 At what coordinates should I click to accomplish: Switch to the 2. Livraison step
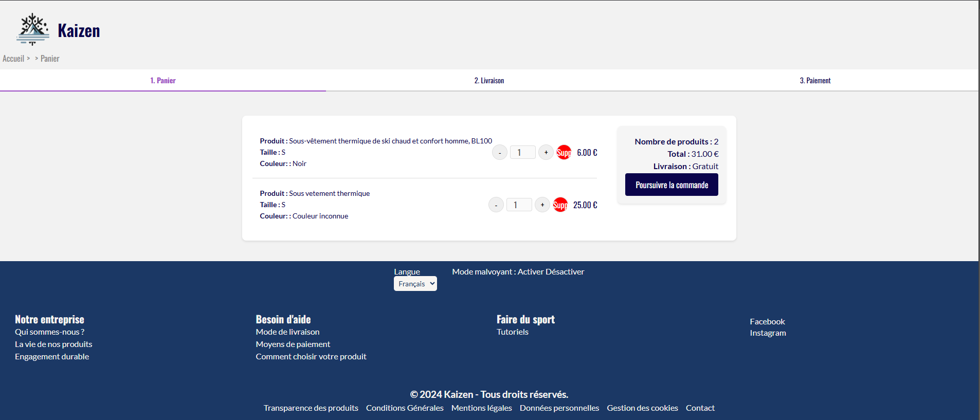pyautogui.click(x=488, y=81)
